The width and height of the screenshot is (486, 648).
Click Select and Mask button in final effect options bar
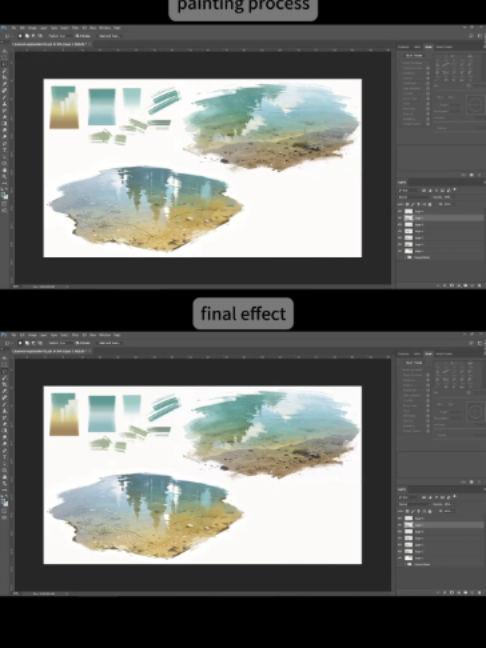coord(110,343)
